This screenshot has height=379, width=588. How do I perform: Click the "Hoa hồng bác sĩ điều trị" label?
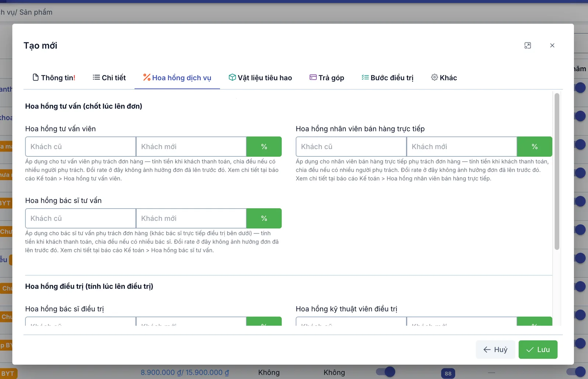tap(65, 309)
